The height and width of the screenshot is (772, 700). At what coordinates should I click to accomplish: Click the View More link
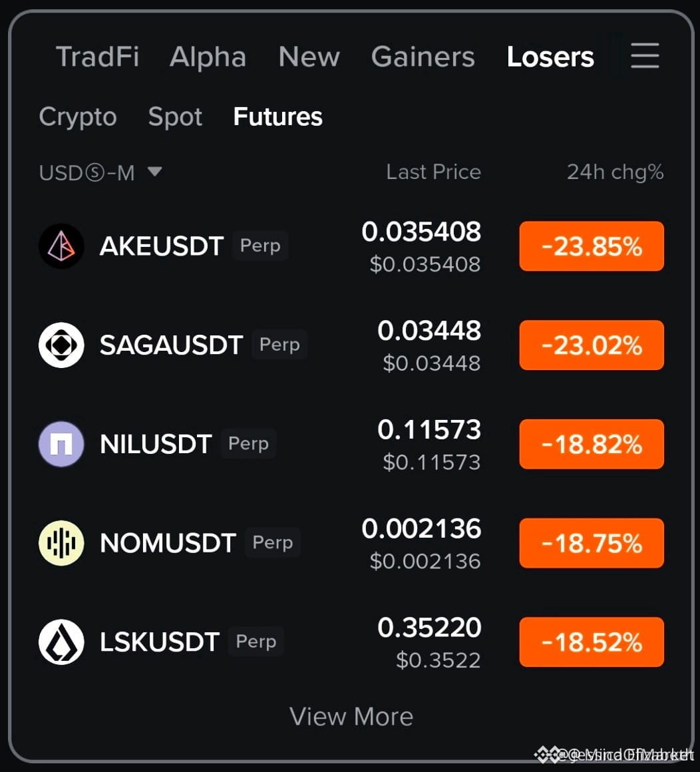(351, 716)
